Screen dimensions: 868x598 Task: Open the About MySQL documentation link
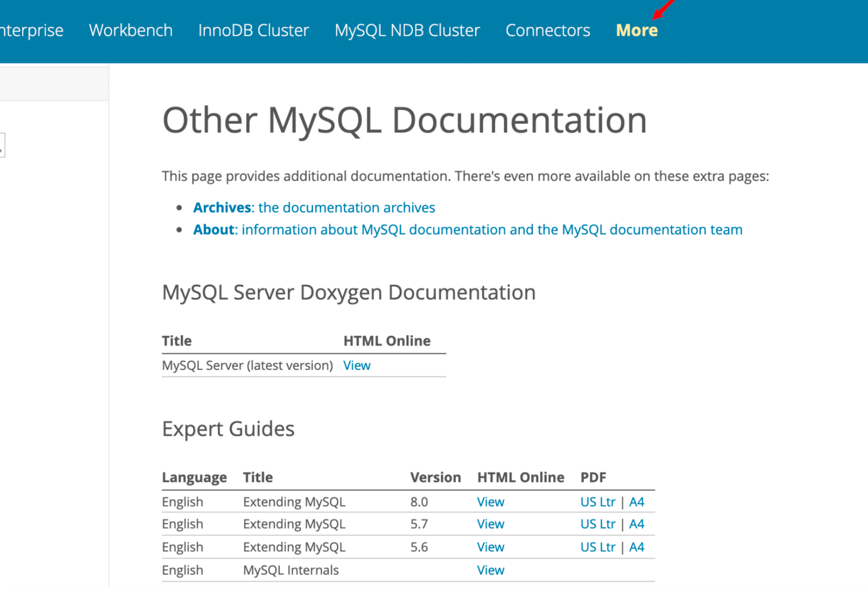point(468,230)
